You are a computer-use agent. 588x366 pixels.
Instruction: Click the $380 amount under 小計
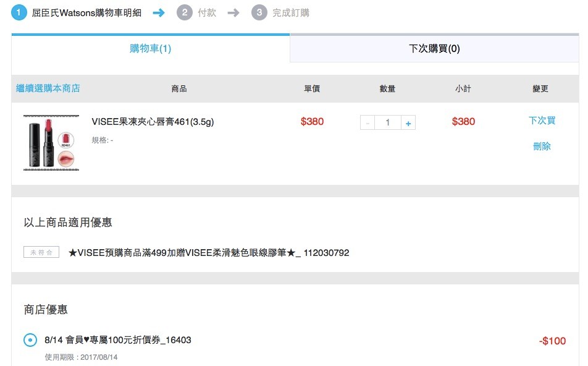[x=463, y=122]
